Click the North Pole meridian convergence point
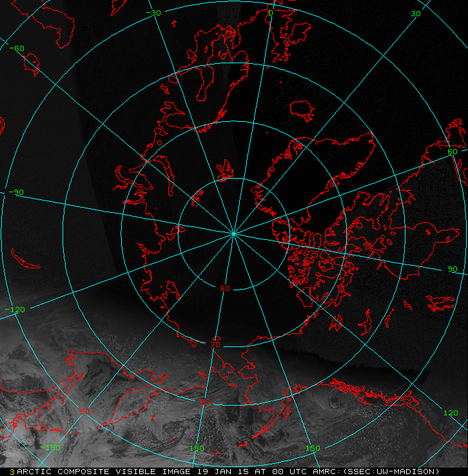The image size is (468, 476). click(x=233, y=233)
